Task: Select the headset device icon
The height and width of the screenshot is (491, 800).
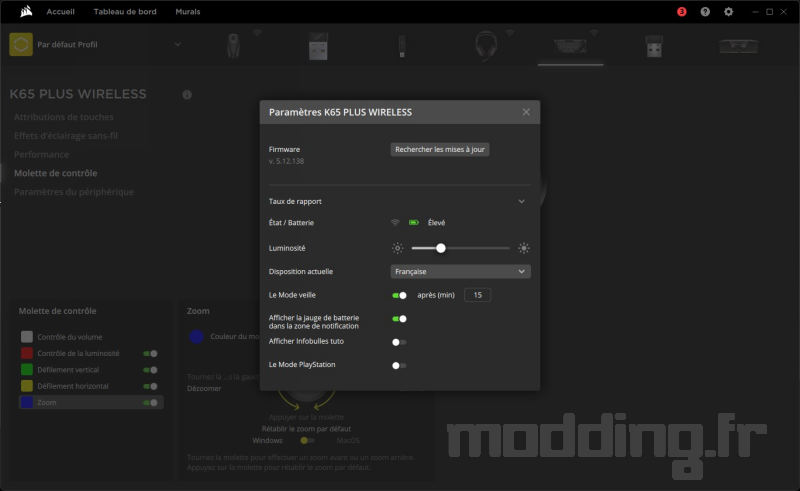Action: pyautogui.click(x=486, y=46)
